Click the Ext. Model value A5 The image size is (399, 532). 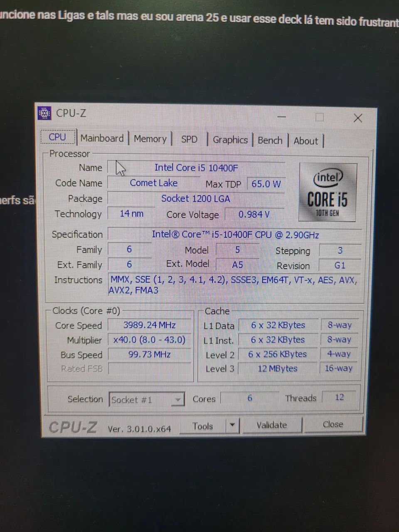[x=238, y=264]
